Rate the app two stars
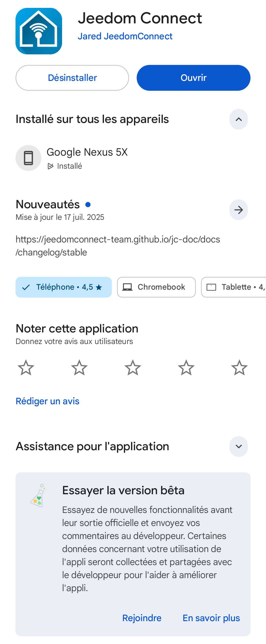 79,368
